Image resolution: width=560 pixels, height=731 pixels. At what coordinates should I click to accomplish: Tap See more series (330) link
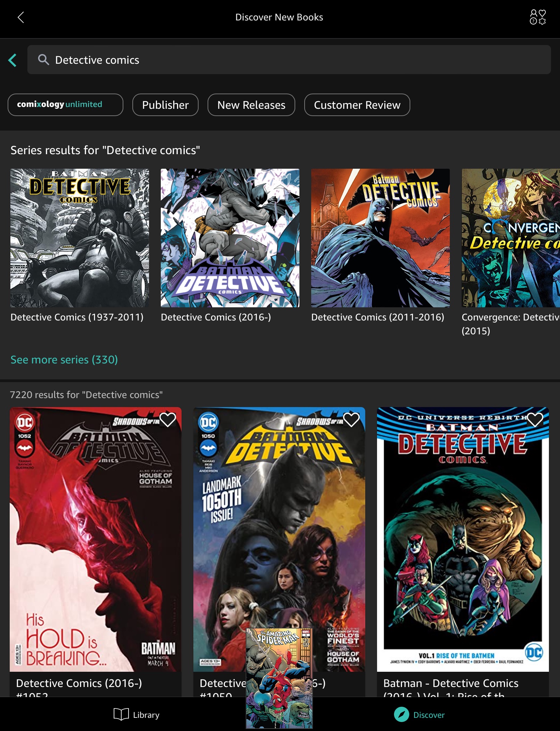[64, 360]
